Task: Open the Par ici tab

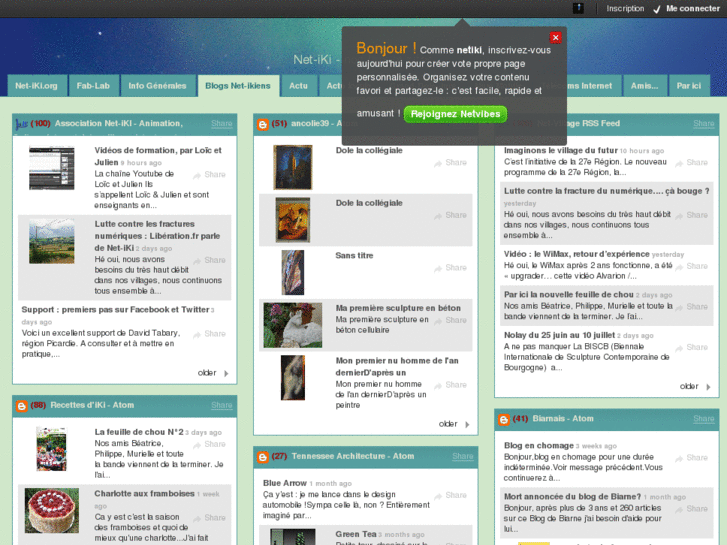Action: coord(689,86)
